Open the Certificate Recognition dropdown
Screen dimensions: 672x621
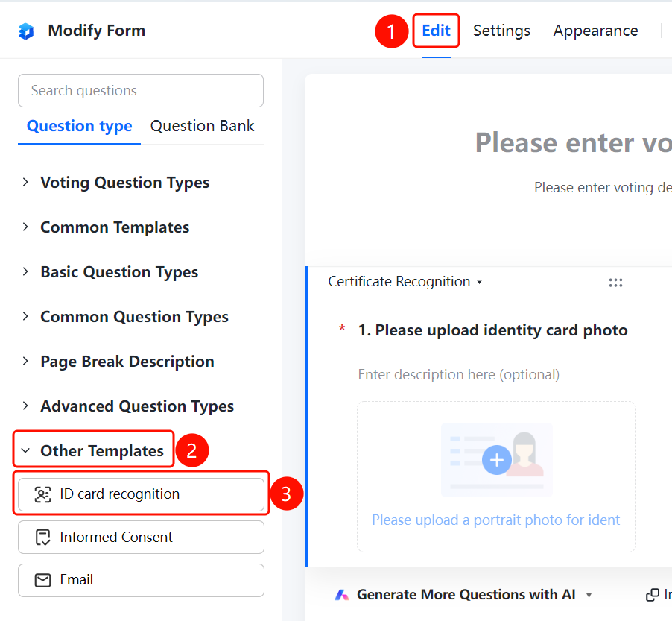click(405, 282)
